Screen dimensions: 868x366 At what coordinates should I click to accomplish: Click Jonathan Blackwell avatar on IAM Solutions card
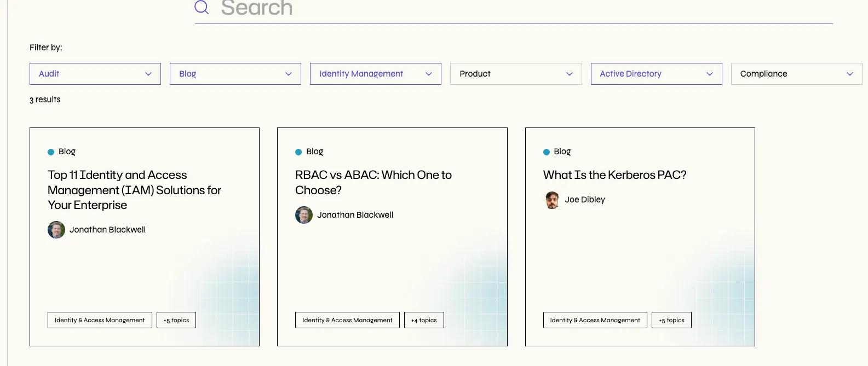point(56,230)
